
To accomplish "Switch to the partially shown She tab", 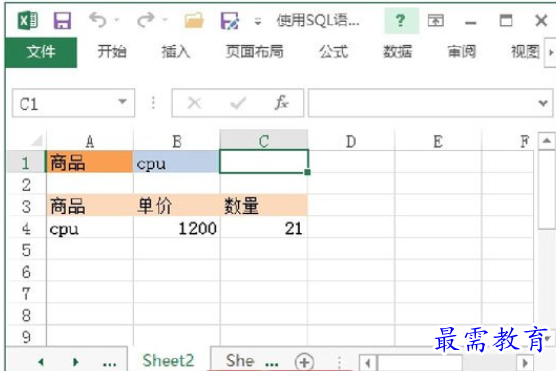I will 240,360.
